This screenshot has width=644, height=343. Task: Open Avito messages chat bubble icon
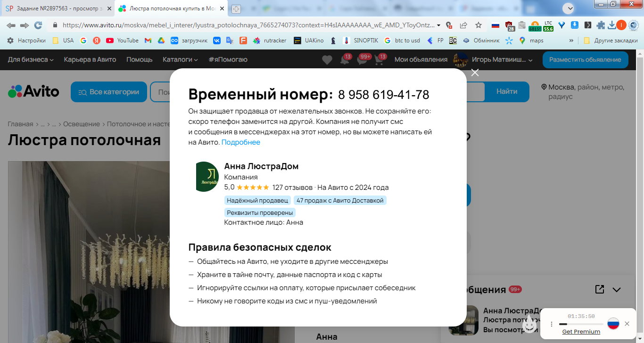tap(363, 60)
